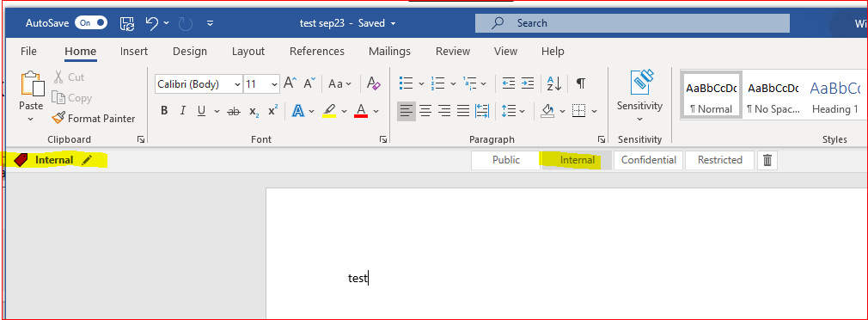The image size is (868, 320).
Task: Select the Public sensitivity label
Action: pos(506,160)
